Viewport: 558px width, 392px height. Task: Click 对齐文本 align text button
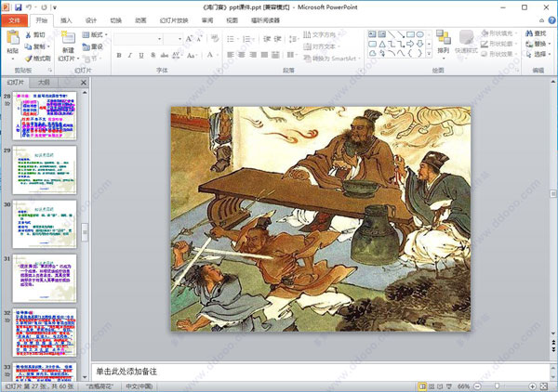click(x=322, y=46)
